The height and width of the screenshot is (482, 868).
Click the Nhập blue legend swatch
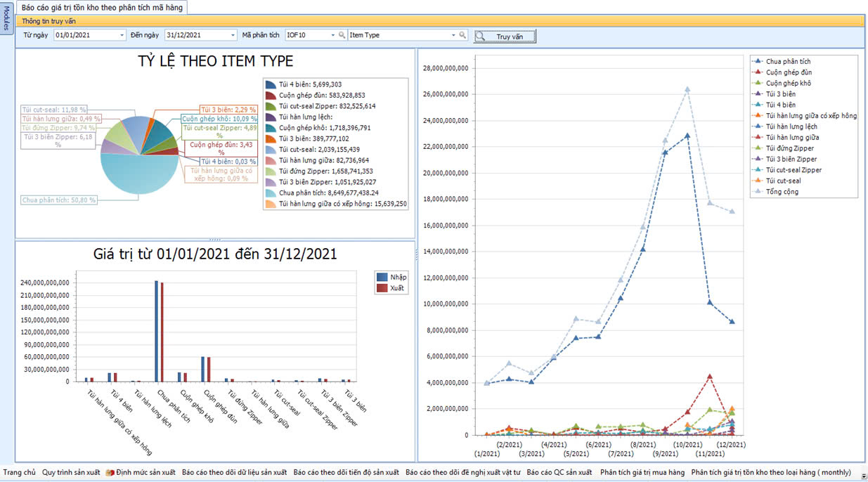(x=382, y=278)
